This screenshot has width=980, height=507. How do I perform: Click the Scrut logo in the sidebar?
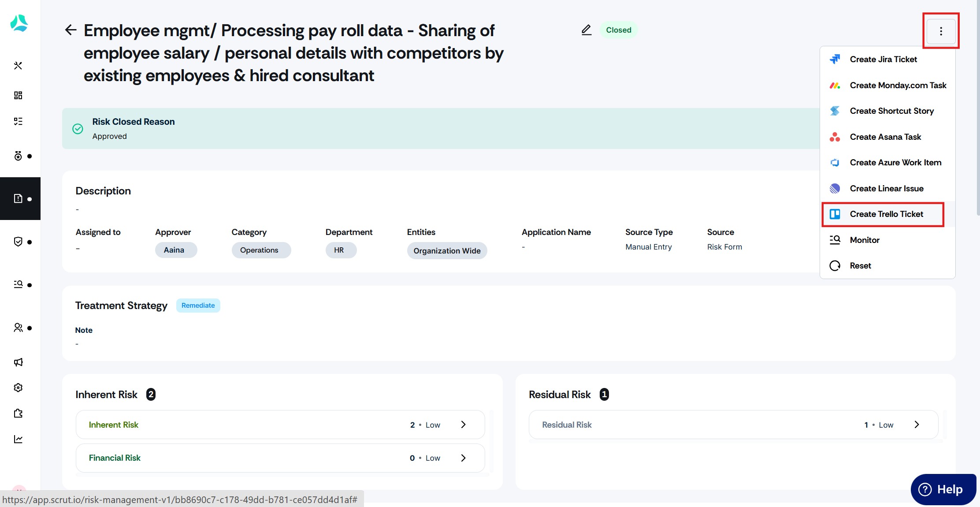click(19, 23)
